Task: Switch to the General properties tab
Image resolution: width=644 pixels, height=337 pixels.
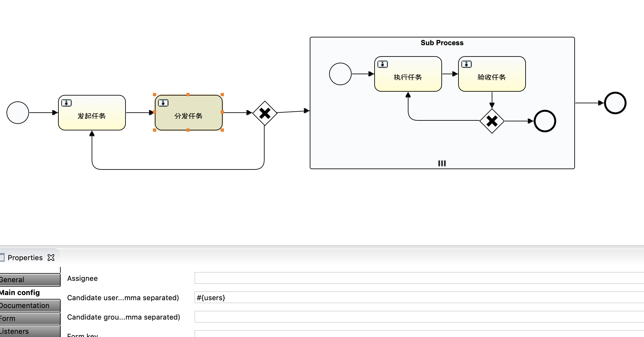Action: click(30, 280)
